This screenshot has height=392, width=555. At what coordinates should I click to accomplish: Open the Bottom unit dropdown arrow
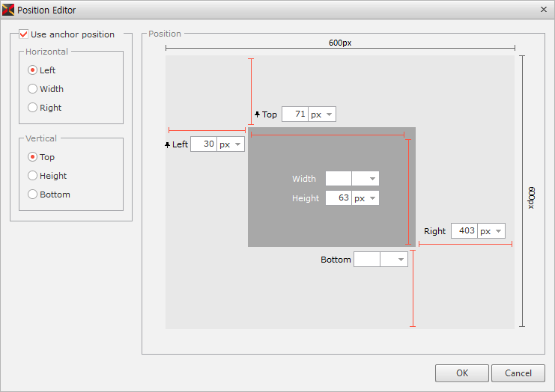(x=401, y=260)
